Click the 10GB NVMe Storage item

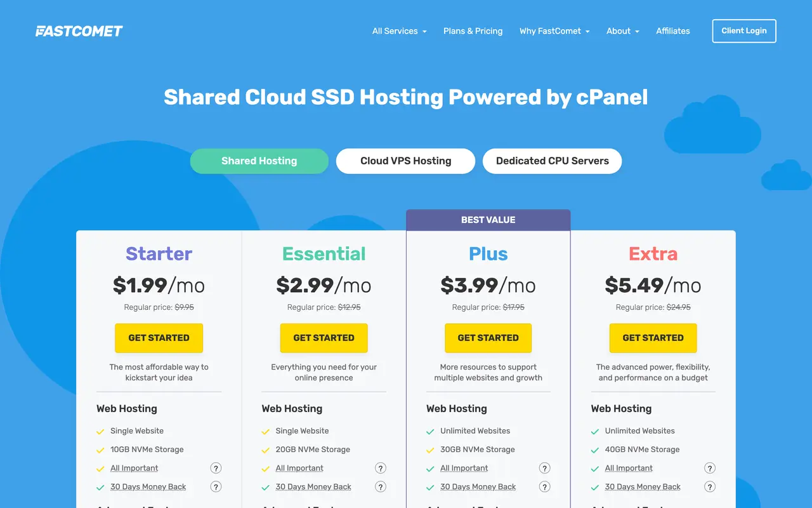click(x=147, y=450)
